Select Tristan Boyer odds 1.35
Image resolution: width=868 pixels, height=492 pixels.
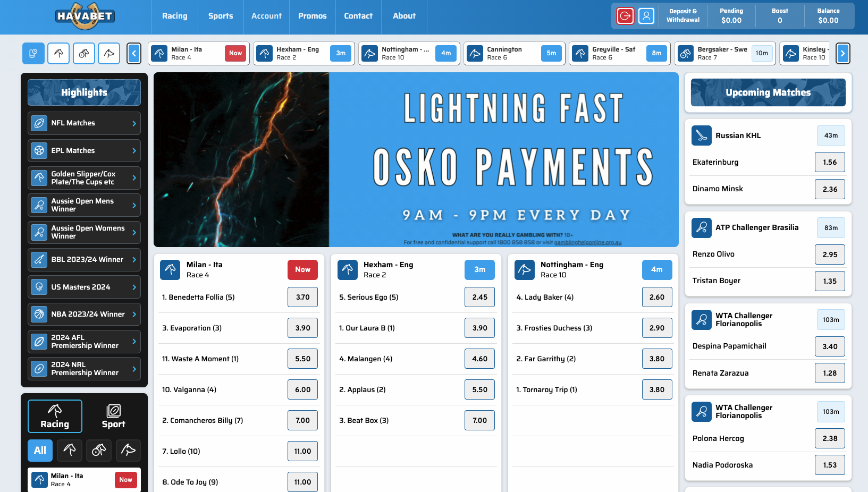pos(830,281)
